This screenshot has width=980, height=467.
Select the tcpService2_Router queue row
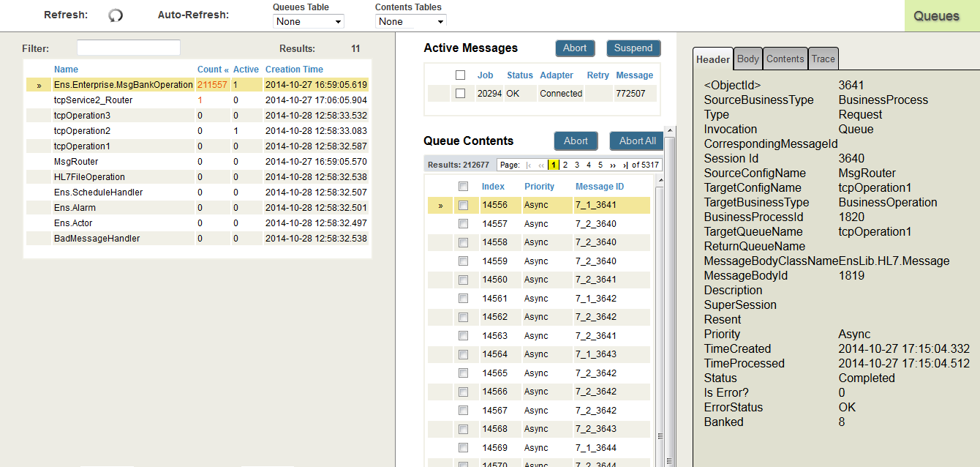(93, 100)
